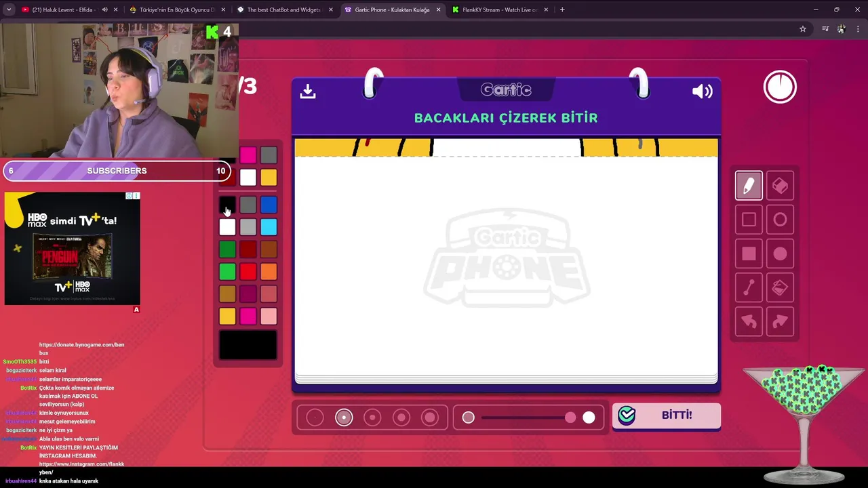Open the ad info icon on the HBO ad

pyautogui.click(x=129, y=196)
